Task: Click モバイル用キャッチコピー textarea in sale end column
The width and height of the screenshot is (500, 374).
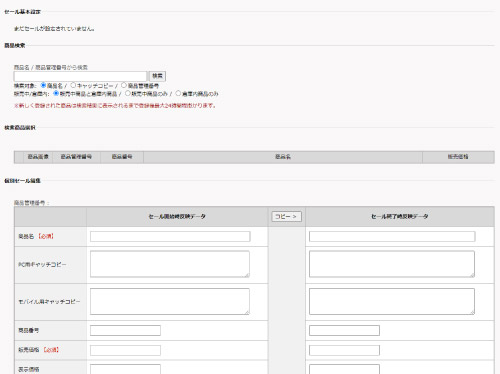Action: point(392,301)
